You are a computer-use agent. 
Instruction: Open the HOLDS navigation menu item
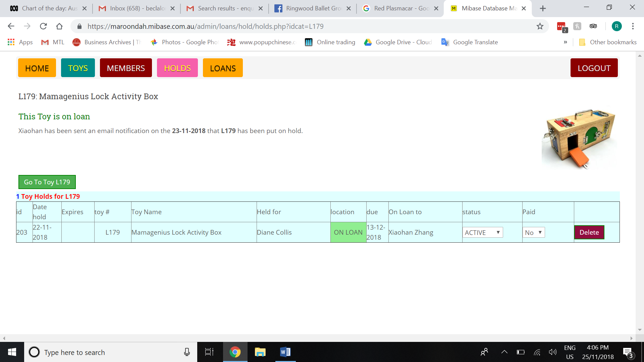click(177, 68)
